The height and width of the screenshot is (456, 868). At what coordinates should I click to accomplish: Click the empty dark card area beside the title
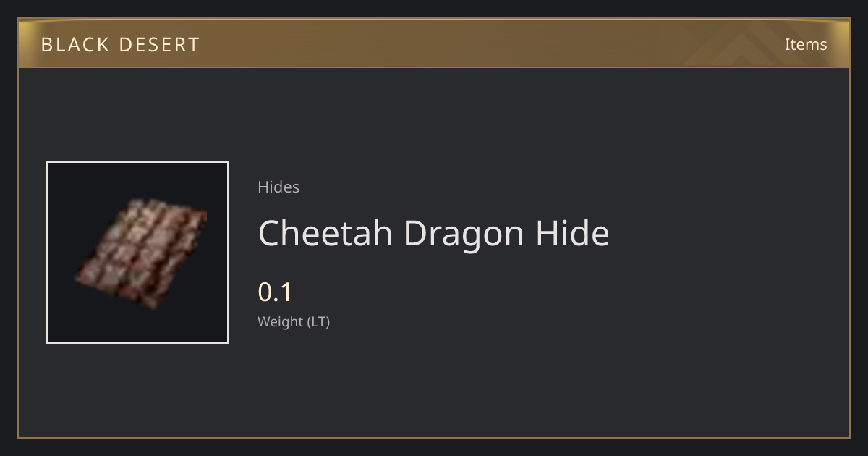[723, 233]
